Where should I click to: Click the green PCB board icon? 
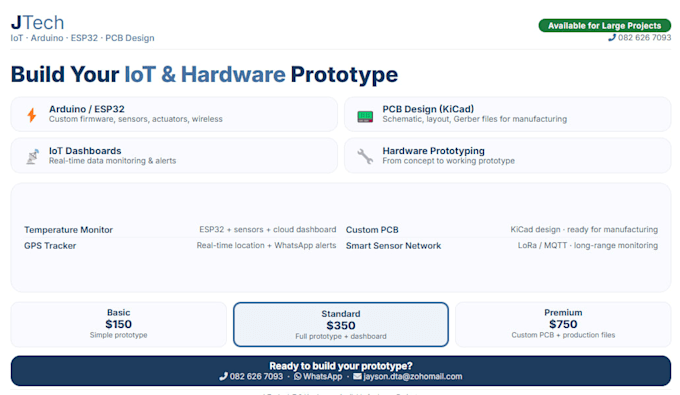pos(365,116)
